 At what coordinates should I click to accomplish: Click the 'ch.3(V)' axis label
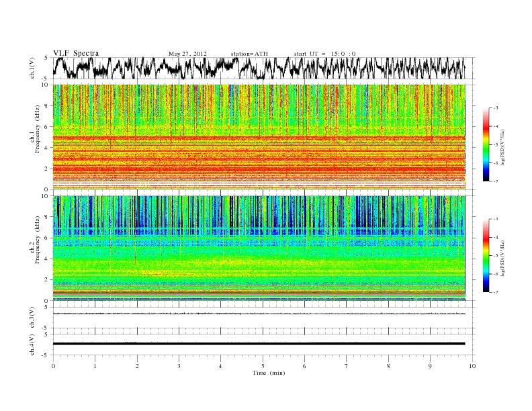32,318
